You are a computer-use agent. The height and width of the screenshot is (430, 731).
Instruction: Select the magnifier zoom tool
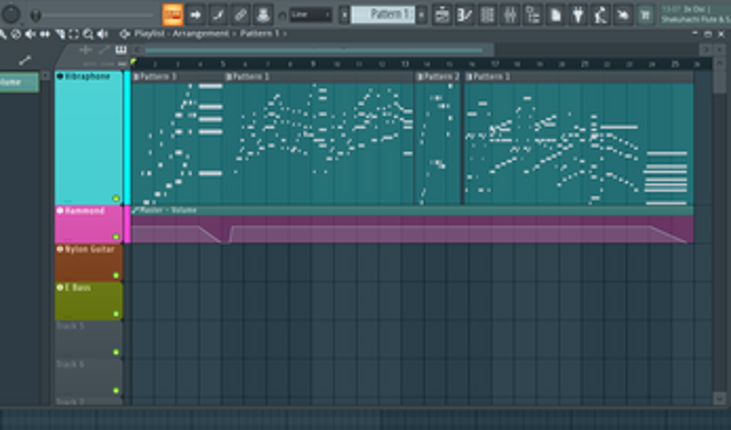[x=88, y=34]
